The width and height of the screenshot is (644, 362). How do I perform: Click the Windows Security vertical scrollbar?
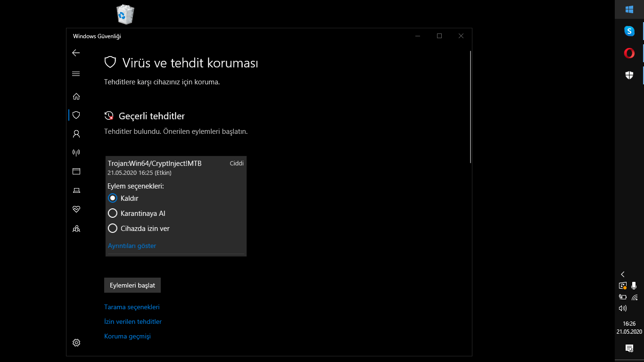click(x=470, y=107)
